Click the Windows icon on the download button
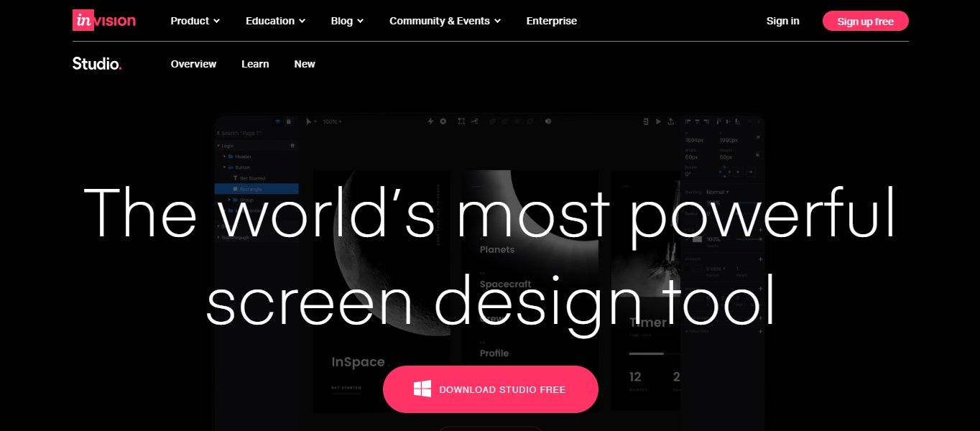980x431 pixels. tap(422, 389)
